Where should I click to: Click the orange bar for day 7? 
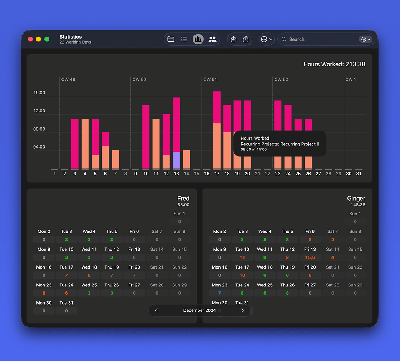tap(115, 159)
